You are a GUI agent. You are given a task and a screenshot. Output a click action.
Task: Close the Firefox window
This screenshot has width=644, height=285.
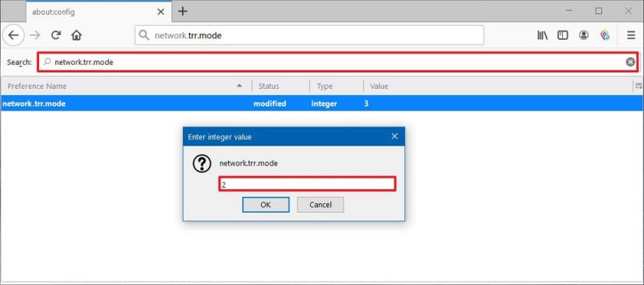point(628,11)
